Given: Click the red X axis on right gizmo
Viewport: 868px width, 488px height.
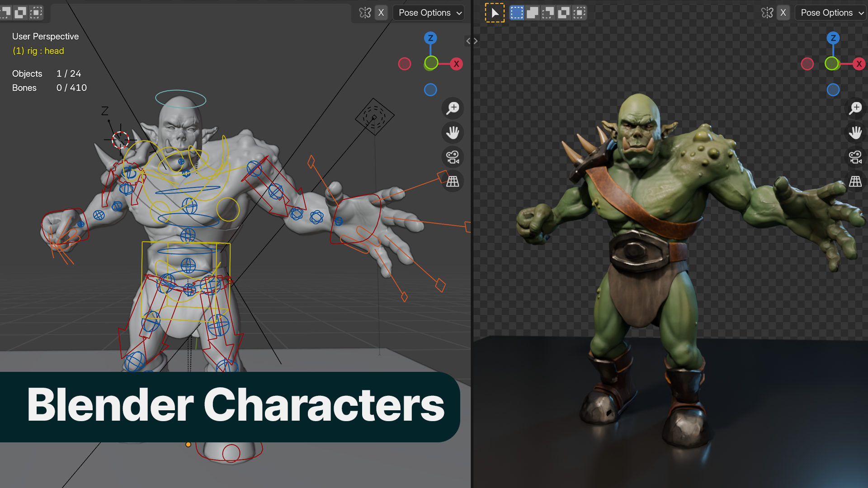Looking at the screenshot, I should pyautogui.click(x=859, y=64).
